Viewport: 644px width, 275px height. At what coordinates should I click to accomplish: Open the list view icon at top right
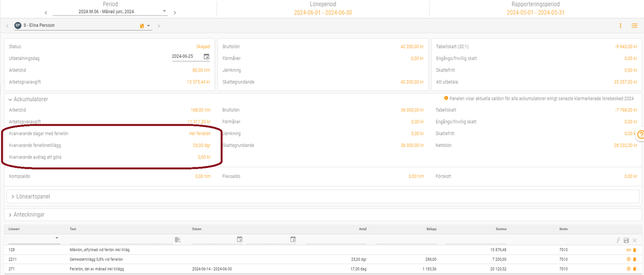pos(634,26)
